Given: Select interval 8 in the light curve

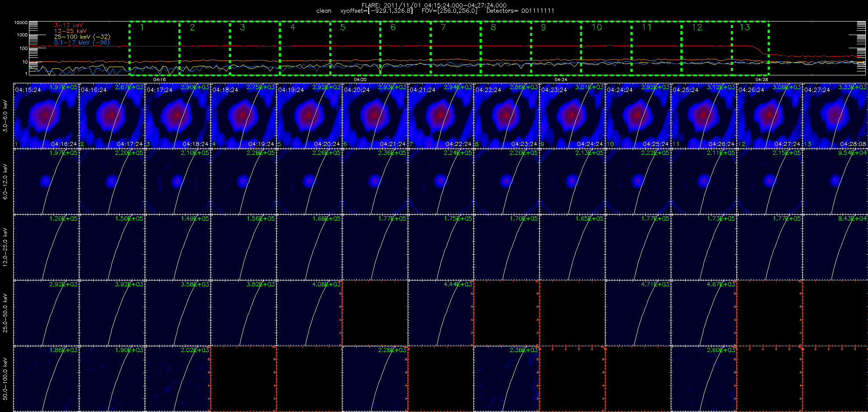Looking at the screenshot, I should (x=506, y=48).
